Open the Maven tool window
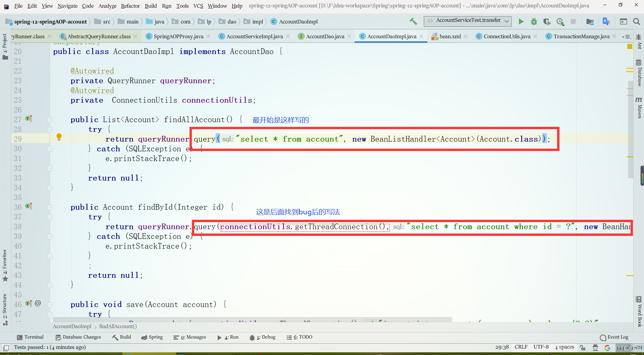 pyautogui.click(x=639, y=107)
